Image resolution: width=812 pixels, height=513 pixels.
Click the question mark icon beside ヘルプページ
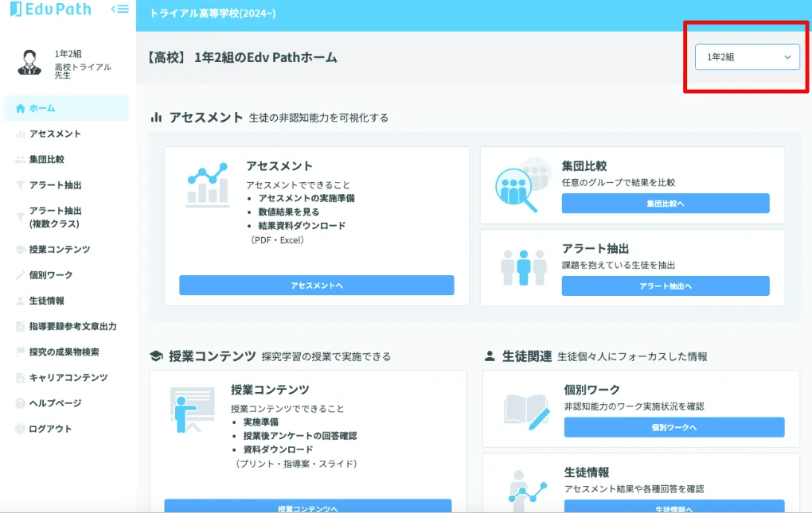20,403
